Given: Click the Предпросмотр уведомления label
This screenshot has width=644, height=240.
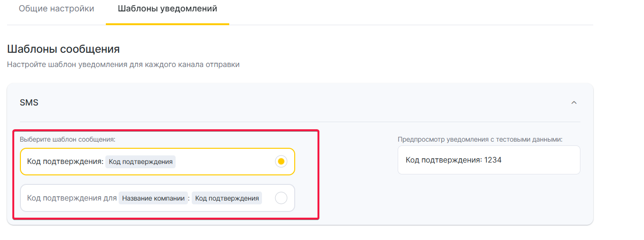Looking at the screenshot, I should coord(480,139).
